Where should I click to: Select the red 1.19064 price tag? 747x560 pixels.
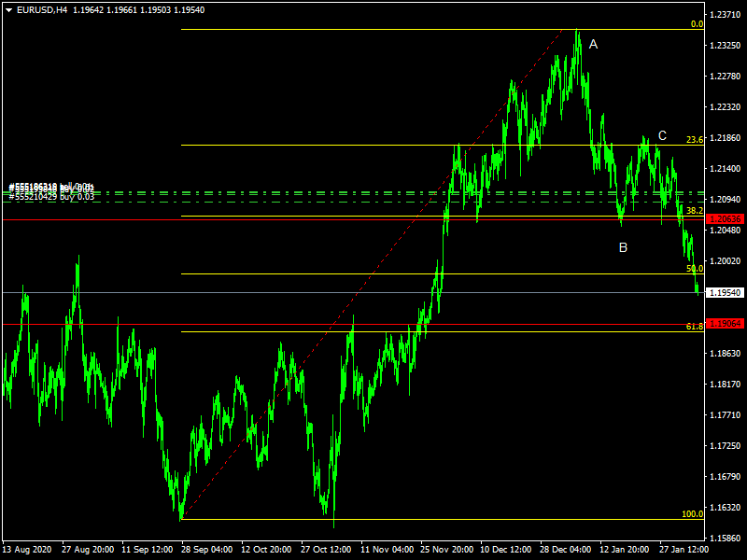(x=726, y=323)
